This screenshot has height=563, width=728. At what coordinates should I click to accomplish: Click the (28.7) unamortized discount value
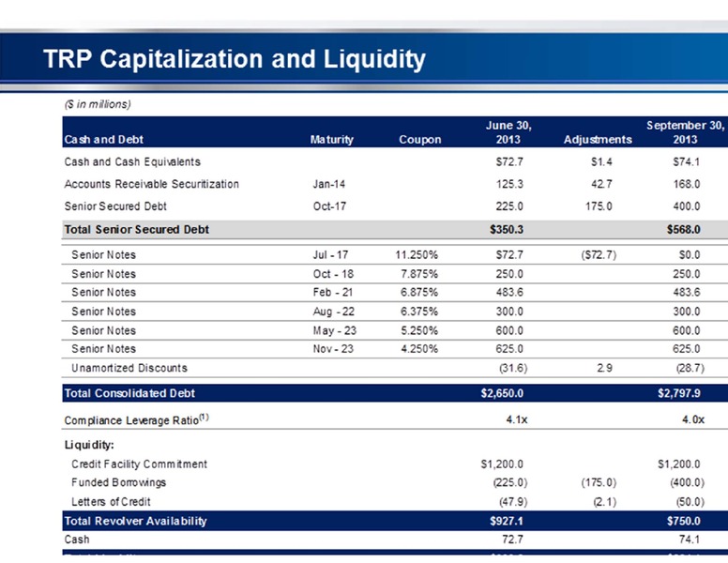690,369
